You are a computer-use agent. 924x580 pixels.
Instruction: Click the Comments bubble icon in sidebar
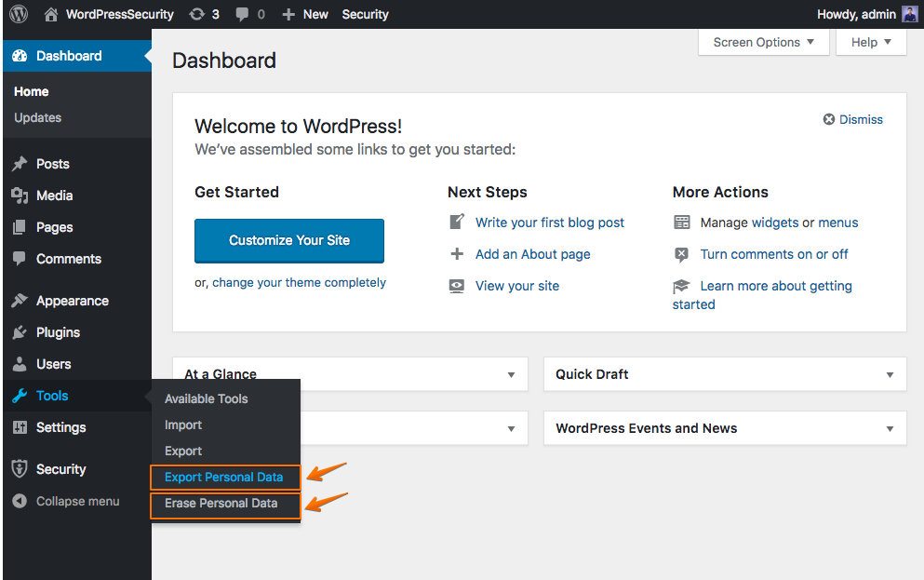tap(20, 259)
